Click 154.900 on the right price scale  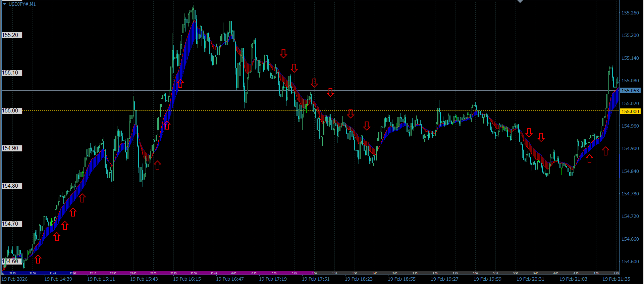[x=630, y=148]
